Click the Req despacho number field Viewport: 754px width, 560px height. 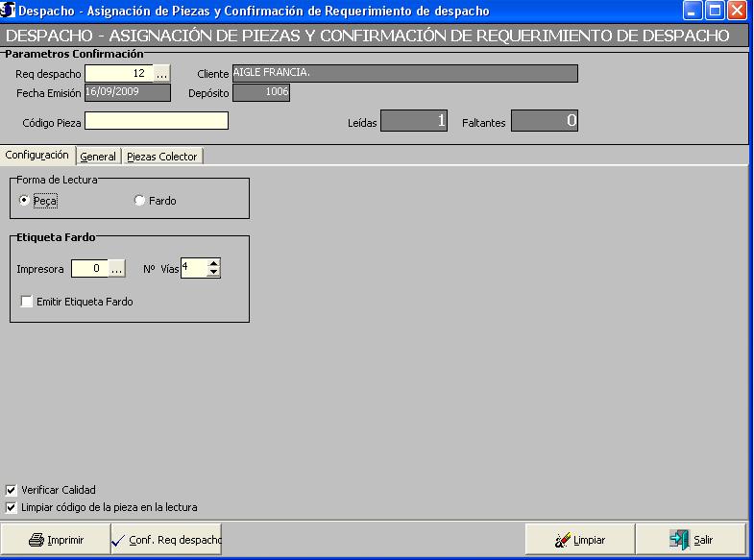[118, 74]
